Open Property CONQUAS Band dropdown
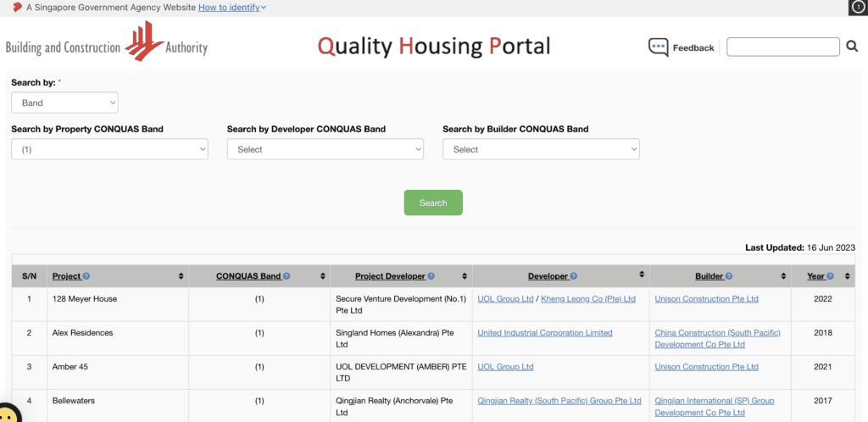 pyautogui.click(x=109, y=149)
